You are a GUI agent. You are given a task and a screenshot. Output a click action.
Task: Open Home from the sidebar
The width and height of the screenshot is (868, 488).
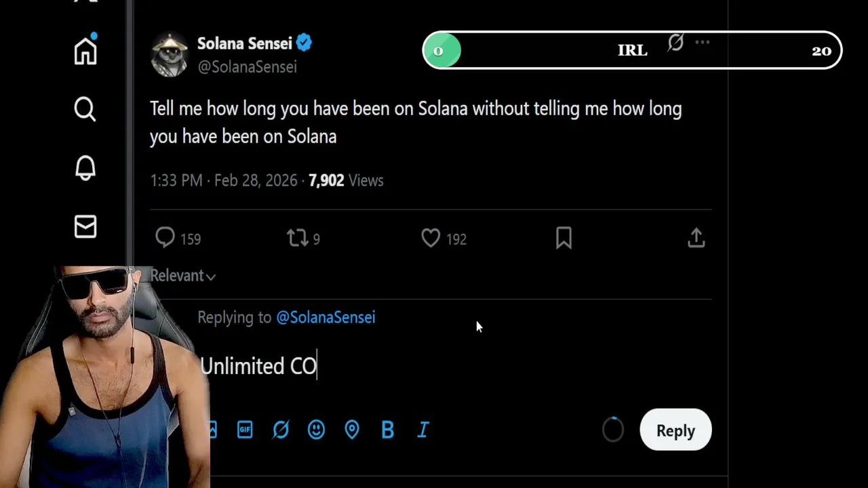pyautogui.click(x=85, y=51)
